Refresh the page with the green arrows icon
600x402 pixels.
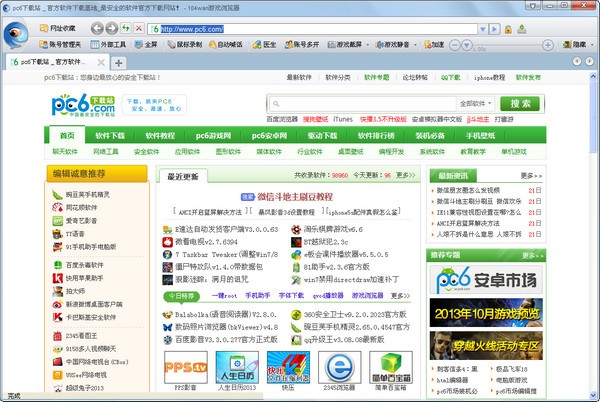126,28
